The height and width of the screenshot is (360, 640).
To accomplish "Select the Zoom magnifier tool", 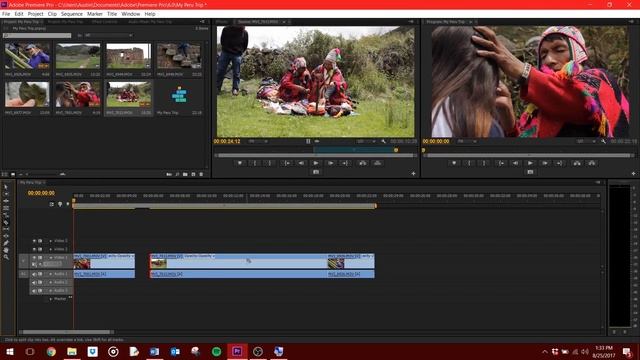I will [x=6, y=257].
